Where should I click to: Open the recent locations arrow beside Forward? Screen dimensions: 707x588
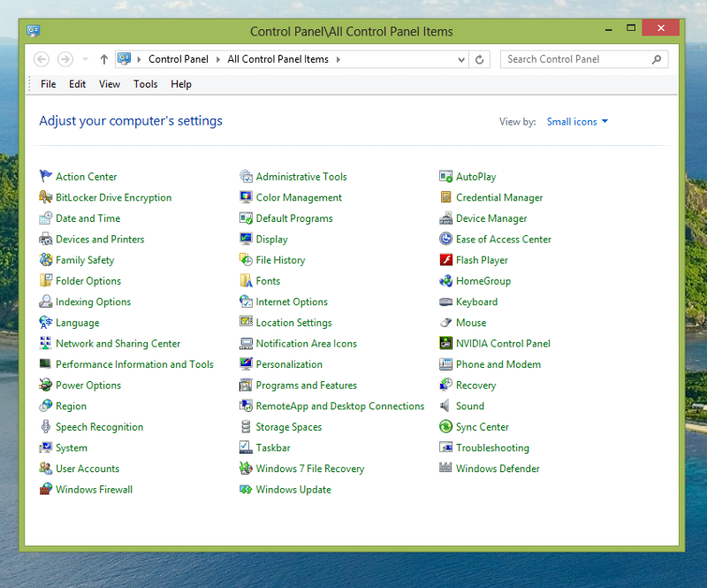point(85,59)
